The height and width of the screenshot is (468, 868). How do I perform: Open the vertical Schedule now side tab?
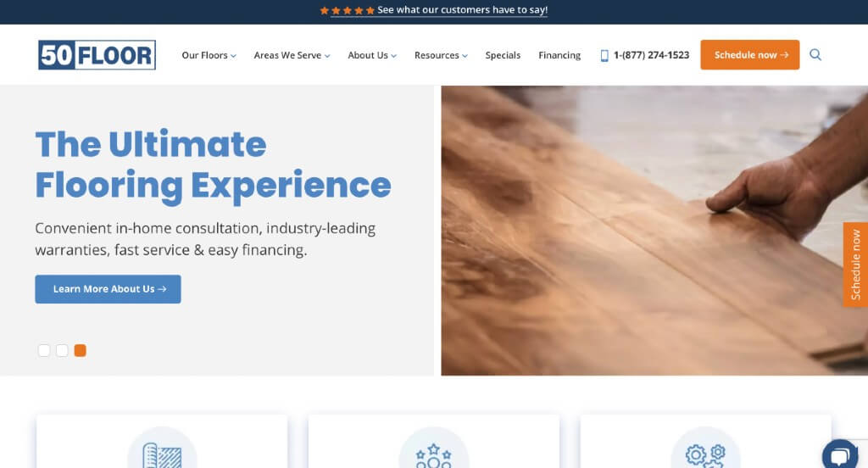(855, 265)
